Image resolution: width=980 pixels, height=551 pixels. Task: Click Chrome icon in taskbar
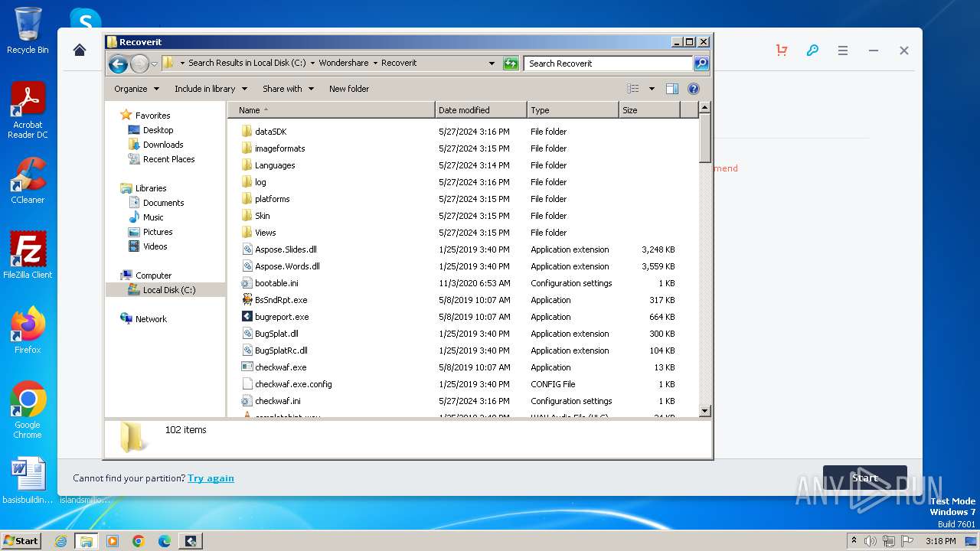point(139,541)
